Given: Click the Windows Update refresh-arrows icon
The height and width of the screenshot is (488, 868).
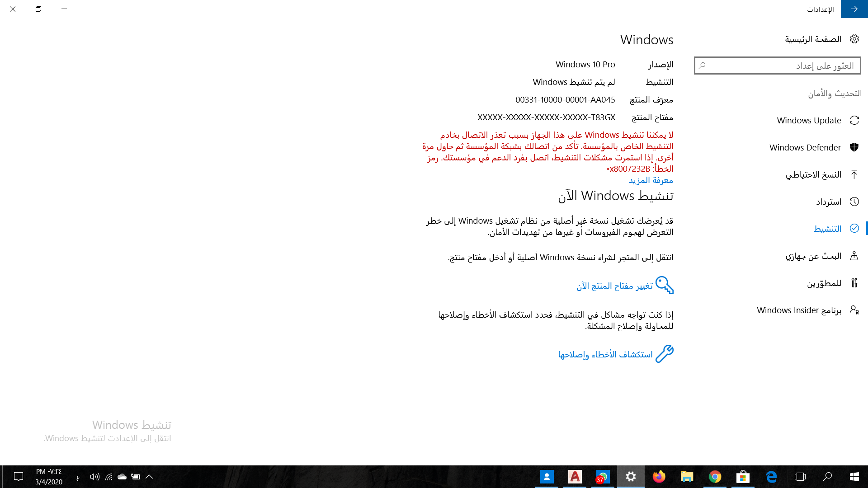Looking at the screenshot, I should click(854, 120).
